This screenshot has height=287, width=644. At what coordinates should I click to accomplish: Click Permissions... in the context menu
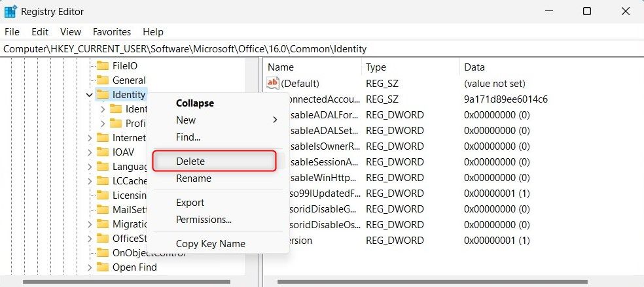[x=204, y=220]
